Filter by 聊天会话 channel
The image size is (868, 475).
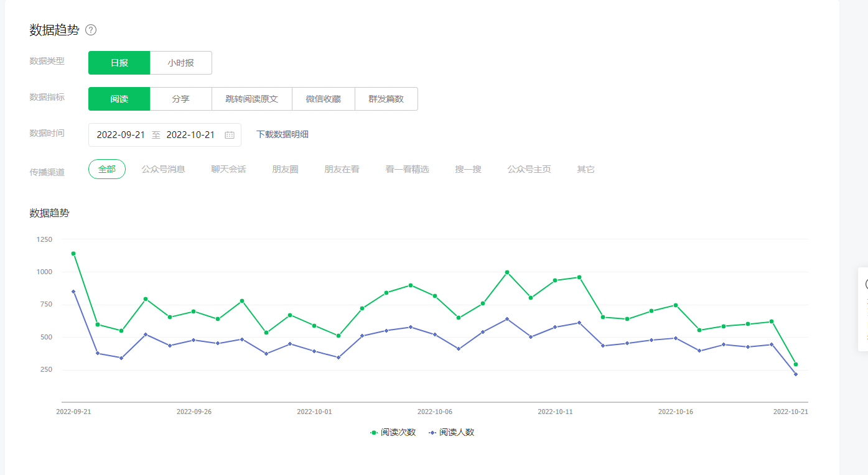coord(228,169)
